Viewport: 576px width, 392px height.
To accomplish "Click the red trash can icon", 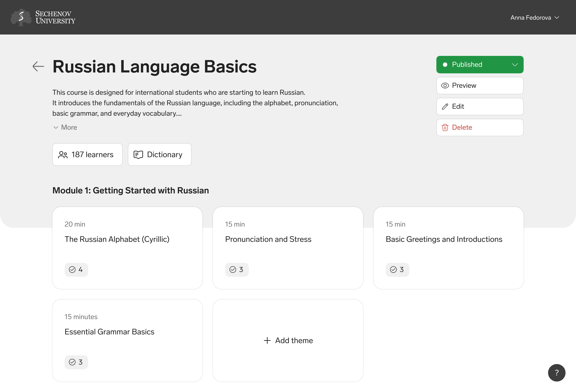I will [445, 127].
